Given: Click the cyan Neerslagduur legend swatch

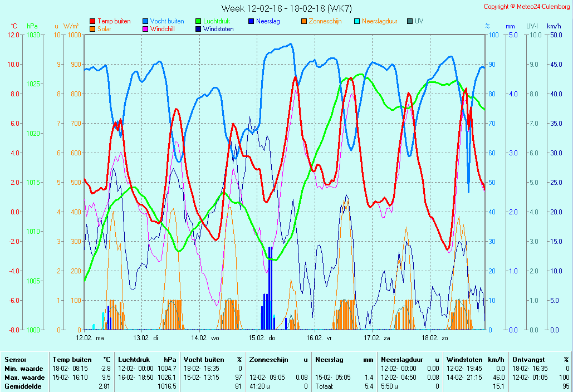Looking at the screenshot, I should [x=357, y=21].
